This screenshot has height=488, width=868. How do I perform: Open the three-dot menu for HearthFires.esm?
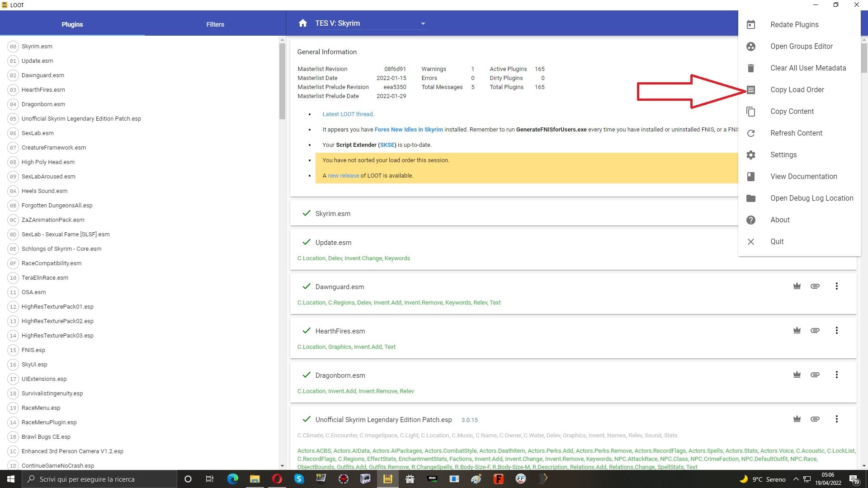(x=837, y=330)
